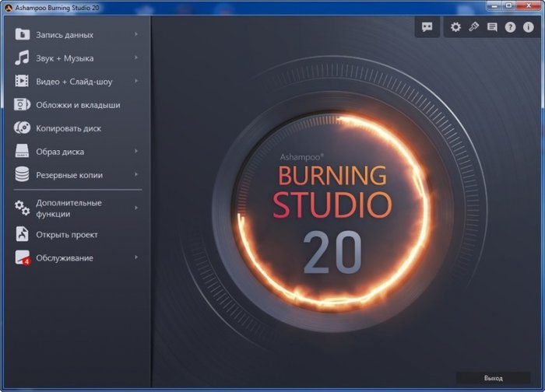Open settings via the gear icon

coord(456,26)
